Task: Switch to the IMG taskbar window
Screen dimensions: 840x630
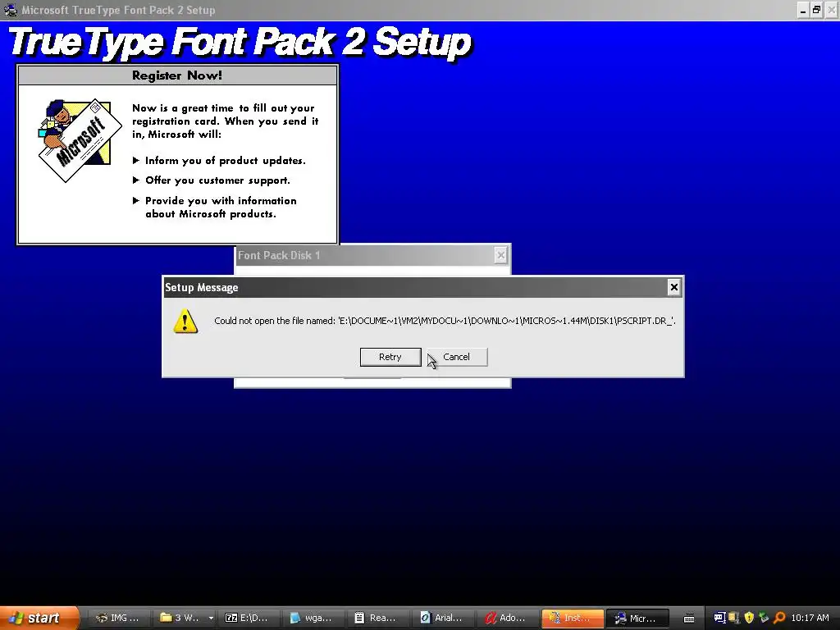Action: pos(117,618)
